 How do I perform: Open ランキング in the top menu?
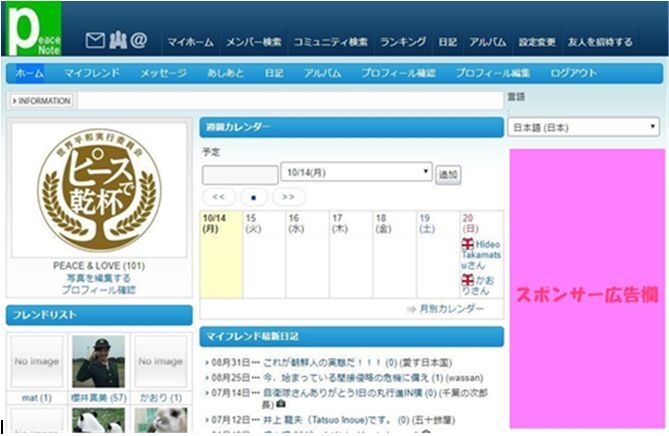[x=403, y=42]
